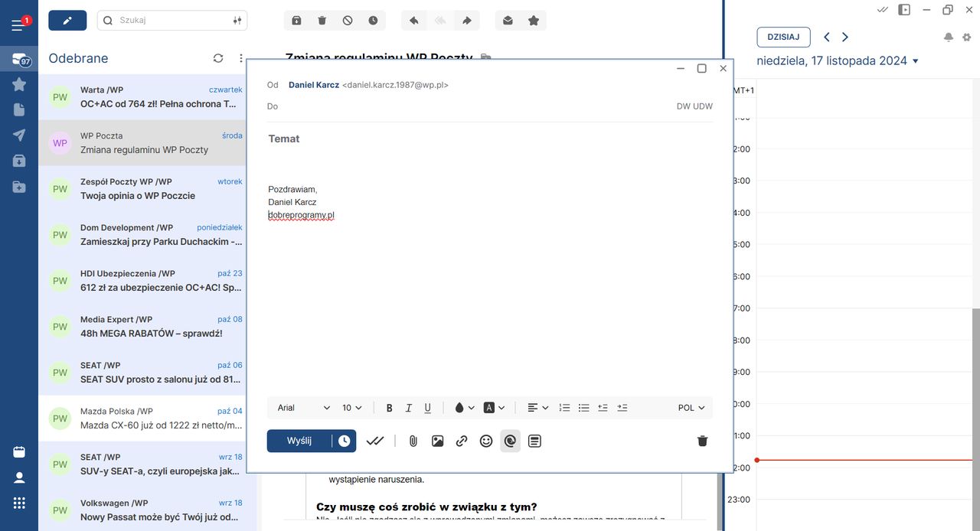Open archive folder icon in left sidebar

click(x=19, y=161)
